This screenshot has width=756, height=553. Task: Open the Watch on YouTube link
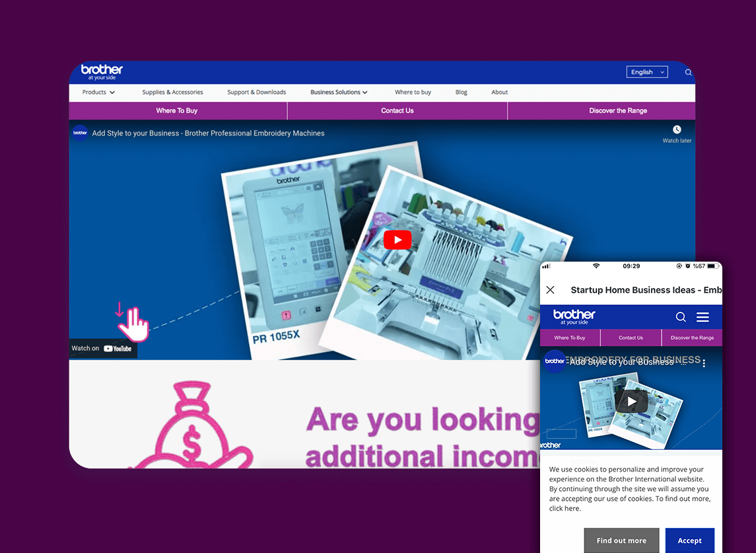coord(102,348)
